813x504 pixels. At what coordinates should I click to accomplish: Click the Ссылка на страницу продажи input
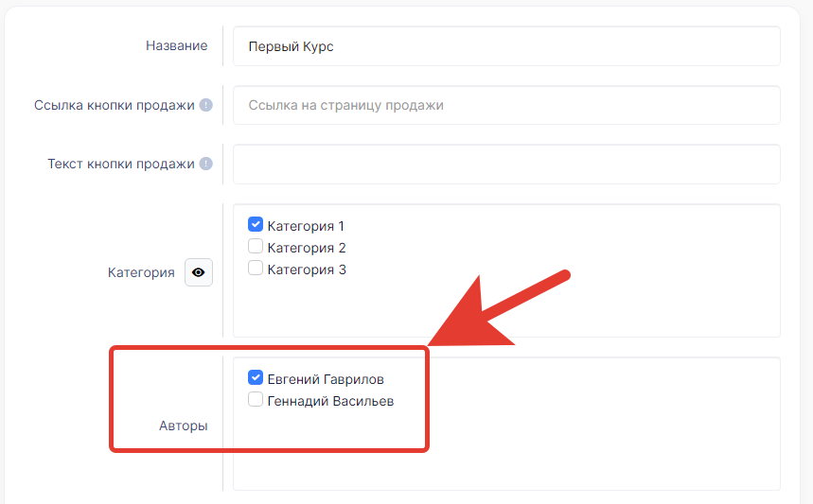click(x=506, y=105)
